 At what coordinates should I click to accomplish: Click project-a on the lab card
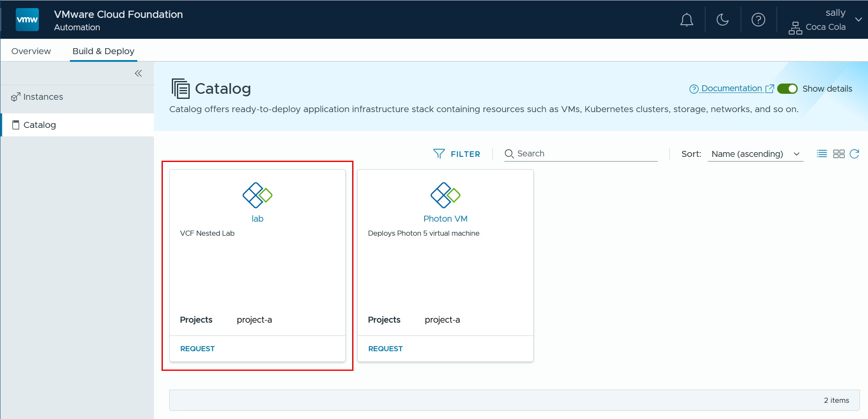pyautogui.click(x=255, y=320)
